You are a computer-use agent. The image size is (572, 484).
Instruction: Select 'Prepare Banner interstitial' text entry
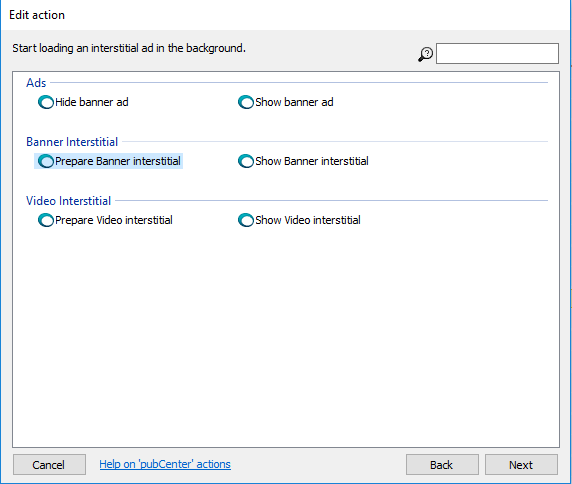click(x=118, y=161)
